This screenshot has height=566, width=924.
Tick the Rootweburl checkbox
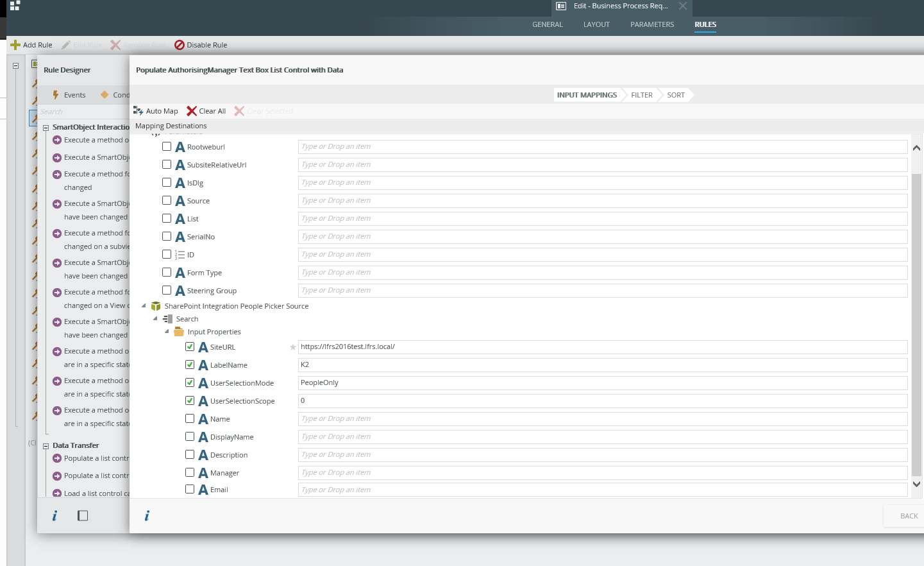[167, 146]
